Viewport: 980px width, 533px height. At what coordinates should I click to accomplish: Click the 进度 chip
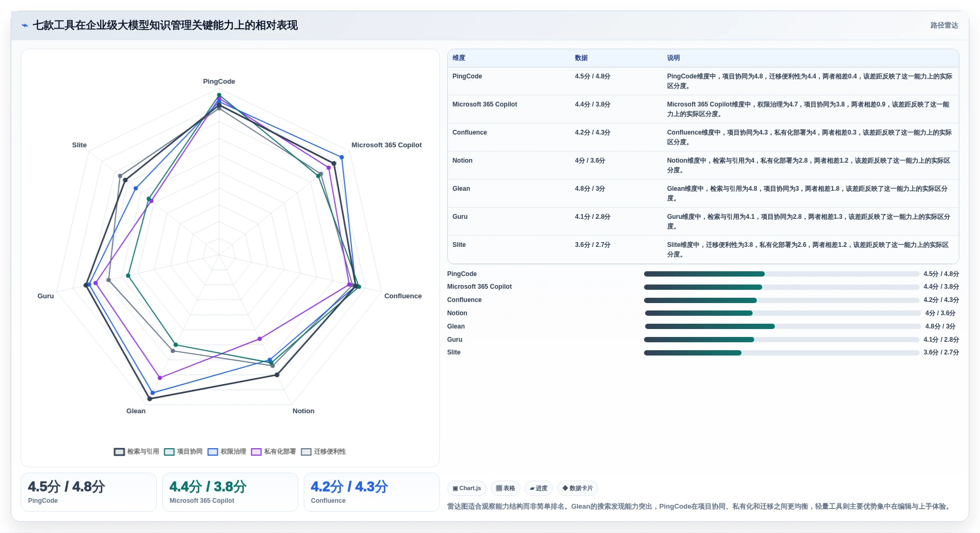click(x=538, y=488)
